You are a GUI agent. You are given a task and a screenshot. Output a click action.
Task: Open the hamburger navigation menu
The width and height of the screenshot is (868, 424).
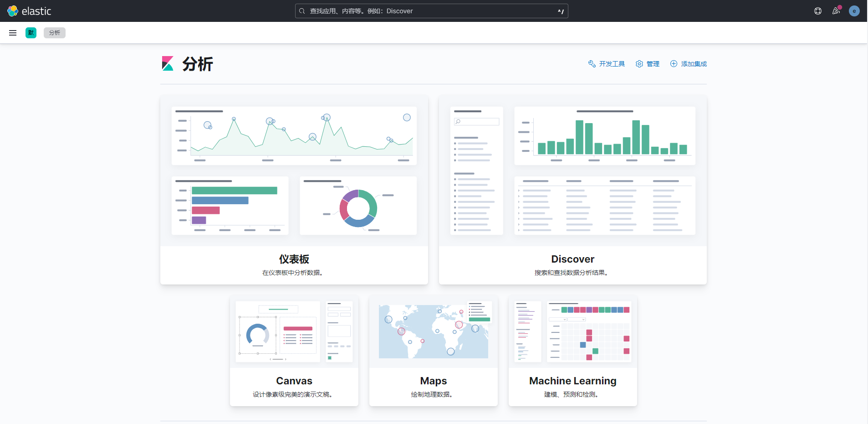(13, 33)
